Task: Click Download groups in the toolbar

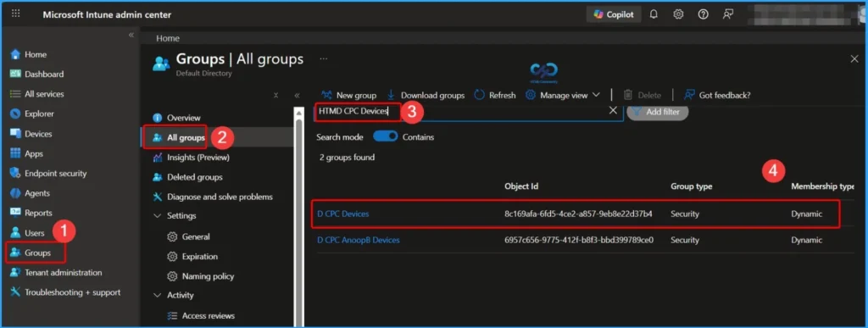Action: click(x=426, y=95)
